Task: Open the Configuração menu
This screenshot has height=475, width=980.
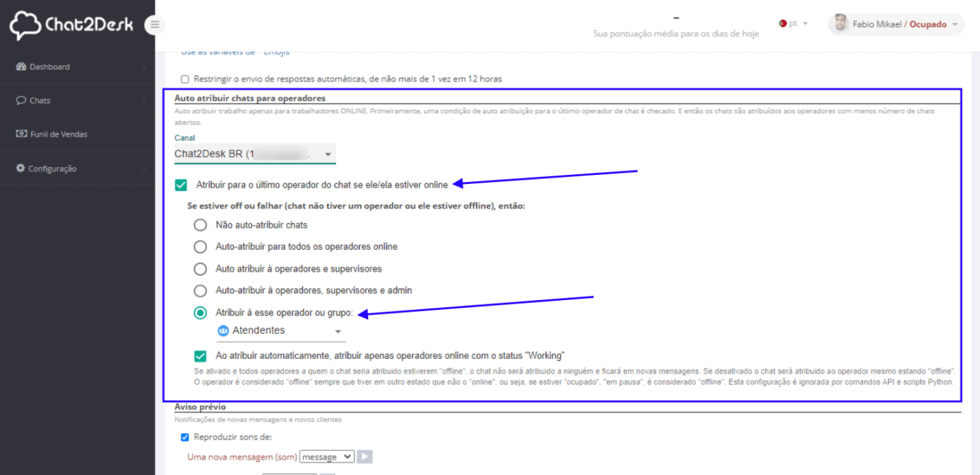Action: (77, 169)
